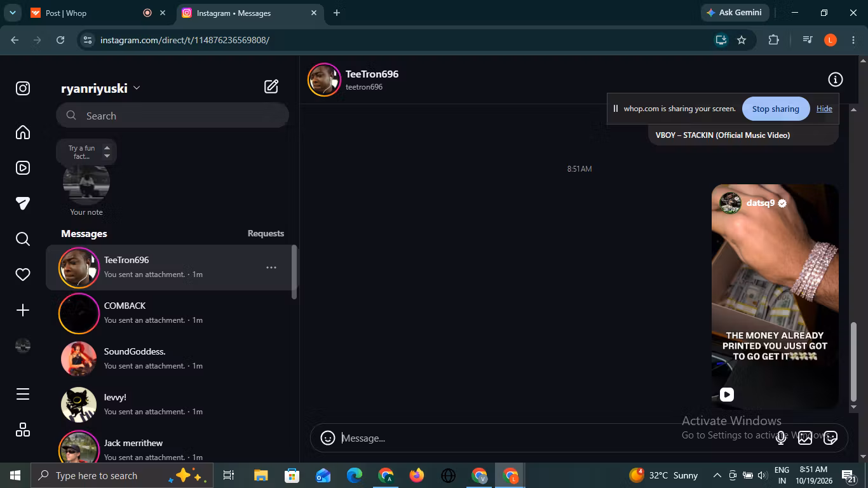Open Messages paper-plane icon in sidebar

(x=23, y=203)
